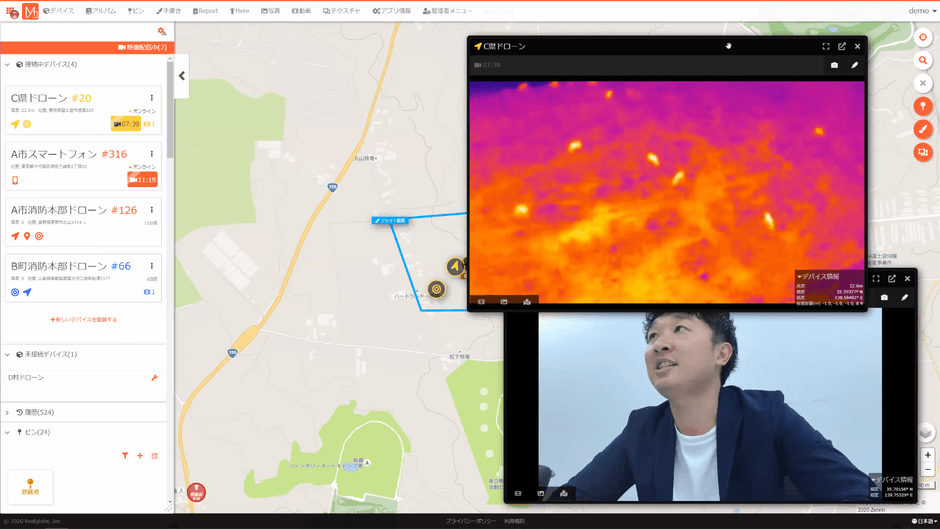The width and height of the screenshot is (940, 529).
Task: Toggle the A市スマートフォン 11:19 video stream button
Action: coord(142,180)
